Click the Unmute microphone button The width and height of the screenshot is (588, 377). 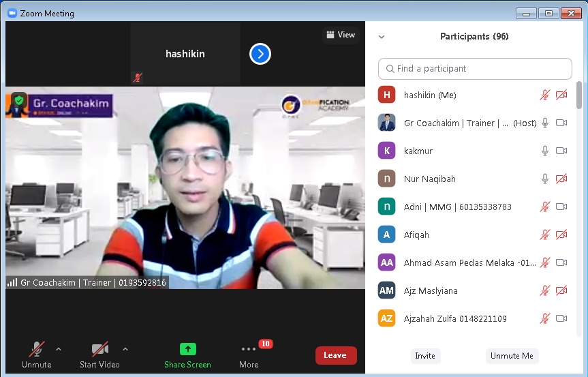pos(36,355)
